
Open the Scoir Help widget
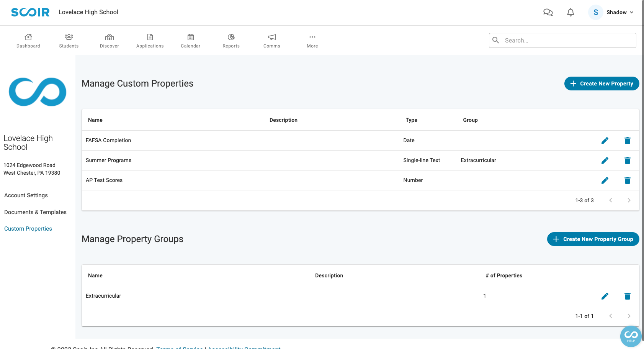(631, 336)
